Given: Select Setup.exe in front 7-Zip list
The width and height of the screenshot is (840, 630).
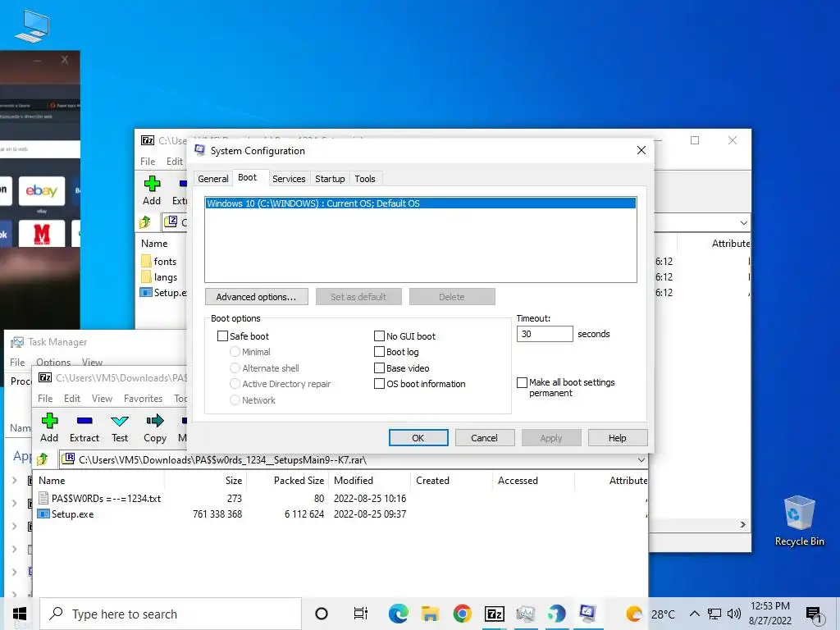Looking at the screenshot, I should (66, 514).
